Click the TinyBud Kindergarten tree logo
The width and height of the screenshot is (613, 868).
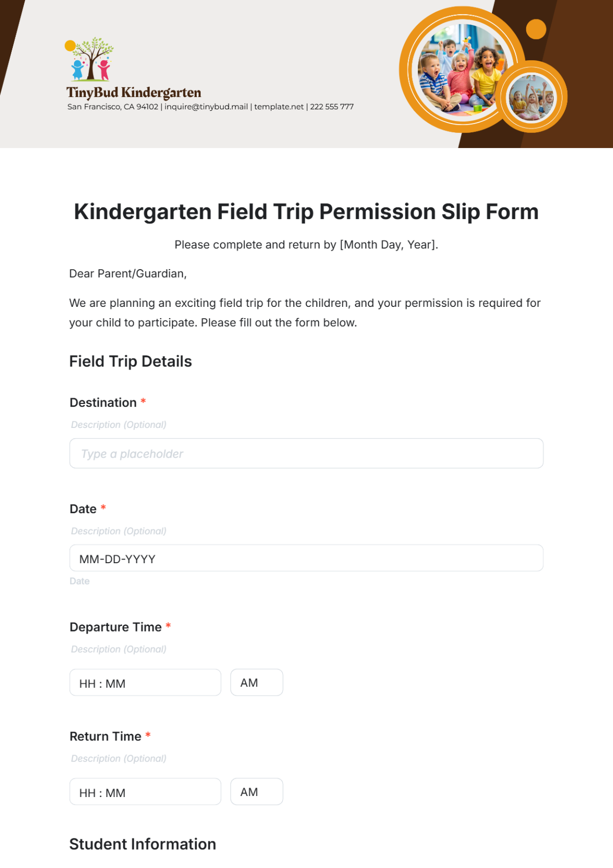(90, 59)
